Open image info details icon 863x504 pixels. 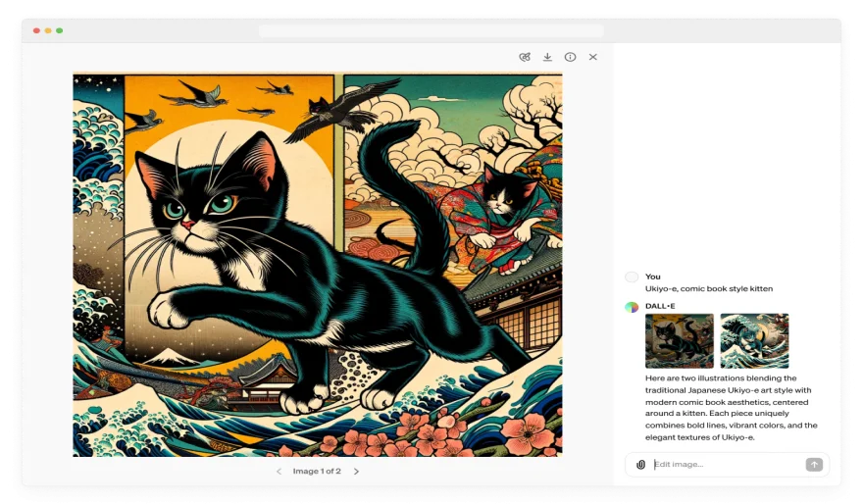point(570,57)
